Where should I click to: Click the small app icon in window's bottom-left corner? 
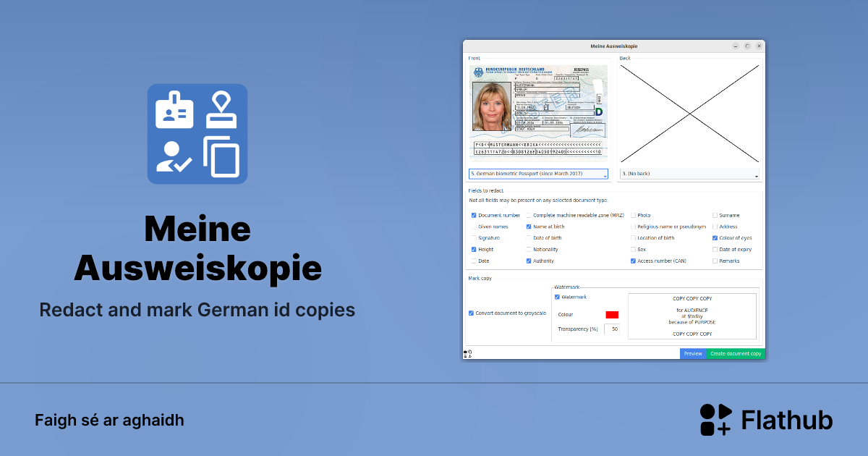[x=467, y=354]
